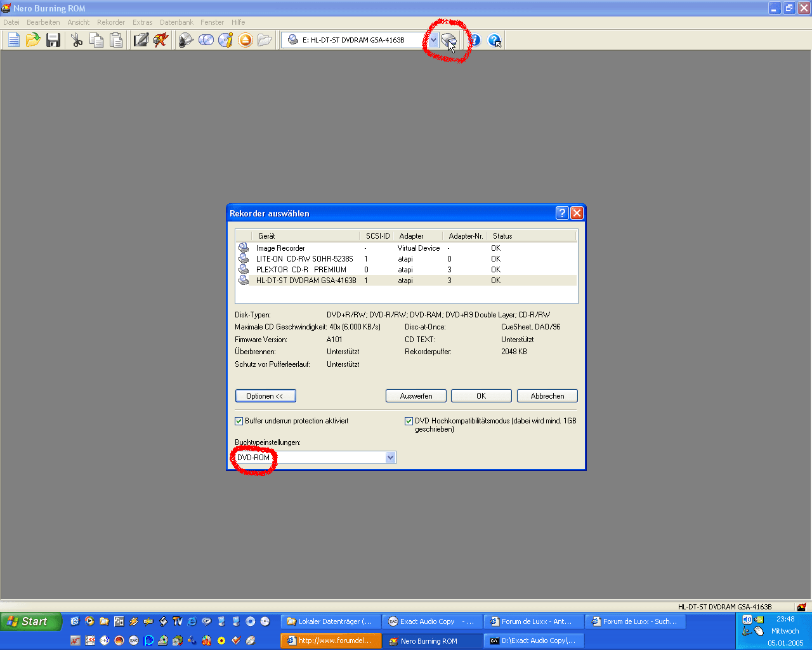
Task: Toggle DVD Hochkompatibilitätsmodus checkbox
Action: pos(409,421)
